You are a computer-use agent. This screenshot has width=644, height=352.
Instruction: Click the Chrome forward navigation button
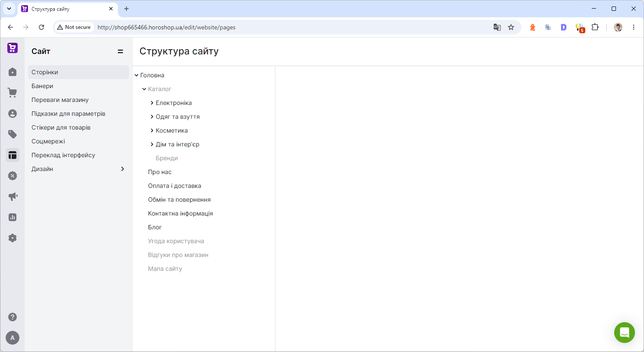point(26,27)
